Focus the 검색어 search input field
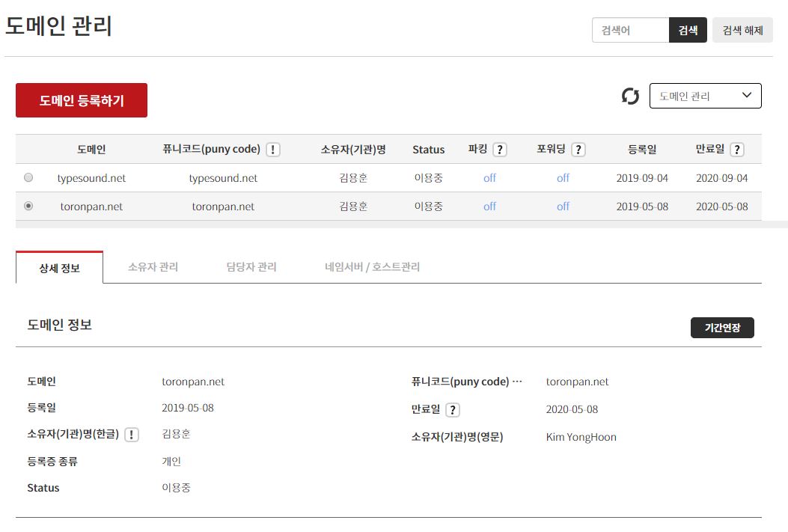This screenshot has height=532, width=788. coord(630,31)
